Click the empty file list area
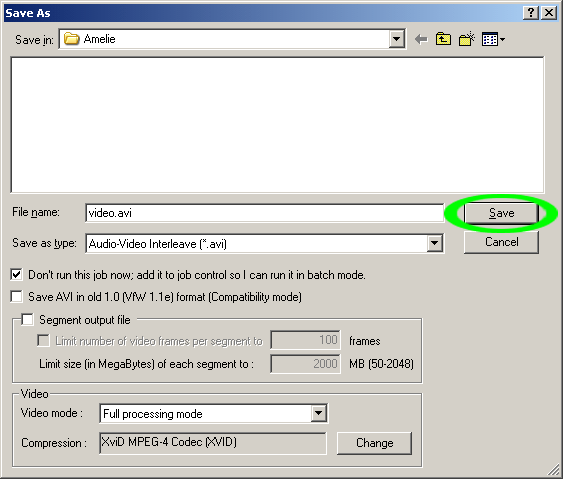 (278, 125)
